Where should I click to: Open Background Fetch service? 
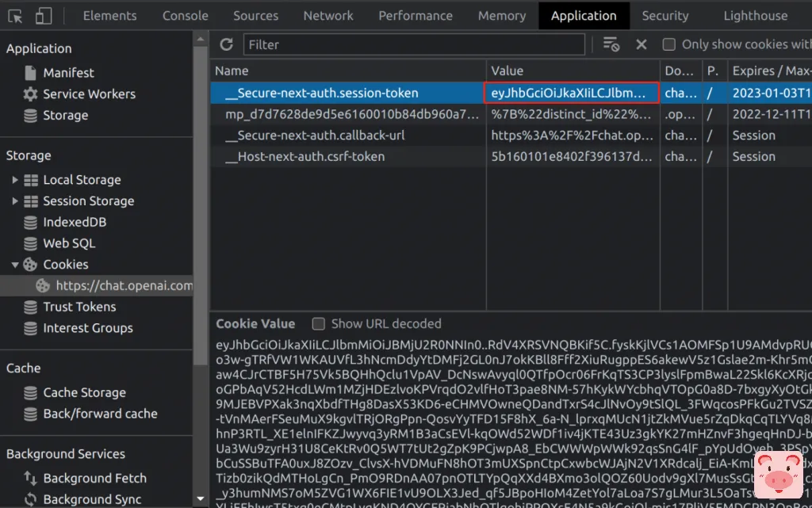[x=95, y=479]
